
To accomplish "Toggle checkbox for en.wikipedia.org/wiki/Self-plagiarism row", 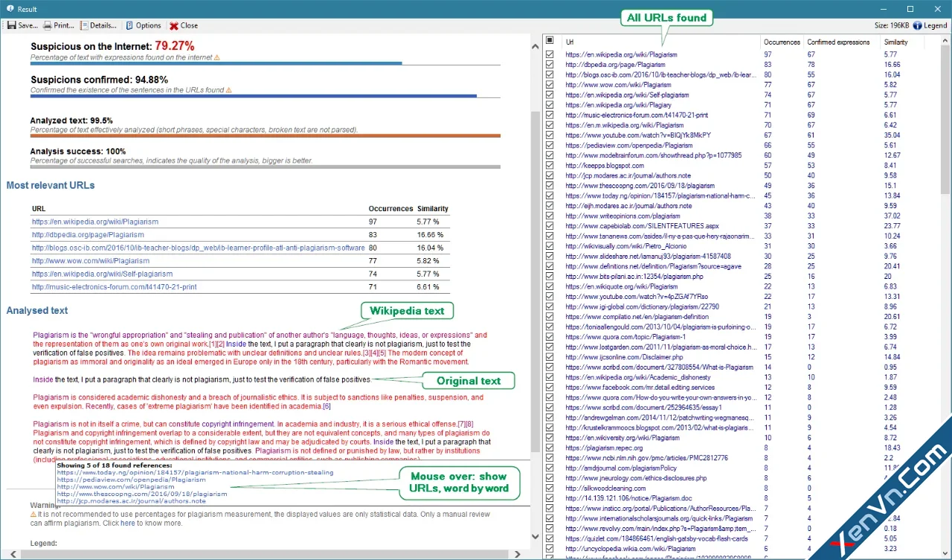I will point(550,94).
